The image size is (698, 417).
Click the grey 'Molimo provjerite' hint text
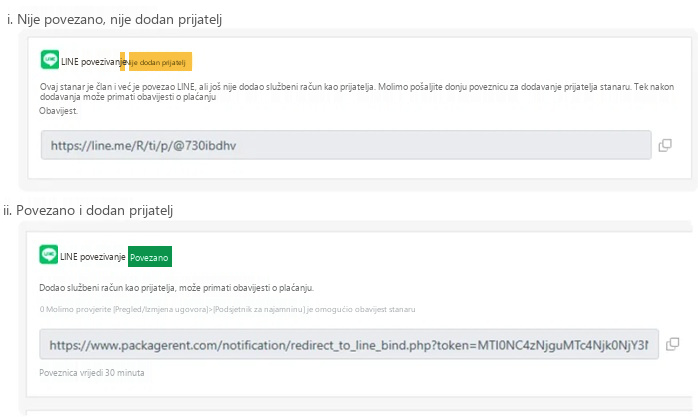point(227,309)
